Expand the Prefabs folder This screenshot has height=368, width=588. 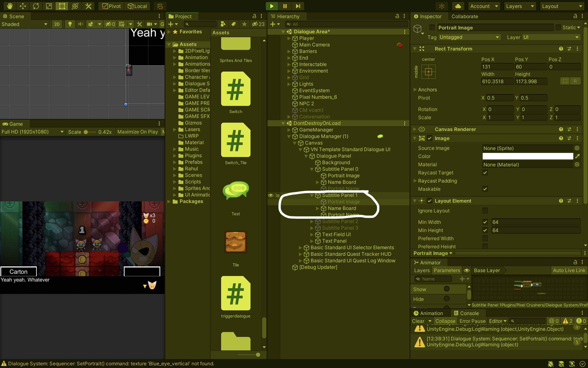[174, 162]
